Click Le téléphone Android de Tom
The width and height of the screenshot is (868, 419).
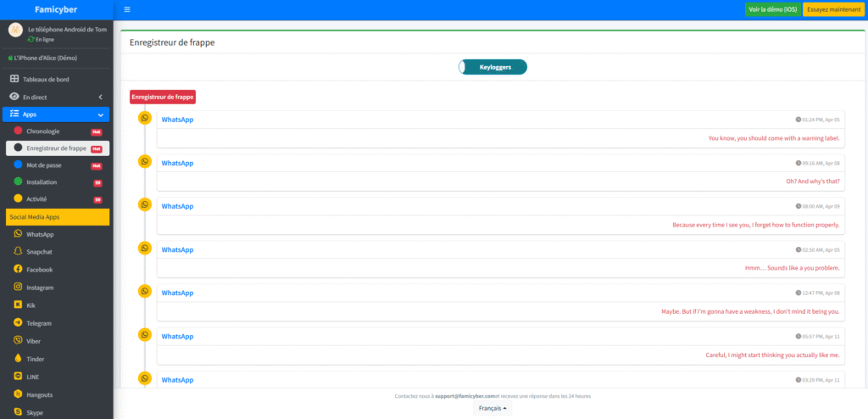pyautogui.click(x=68, y=30)
